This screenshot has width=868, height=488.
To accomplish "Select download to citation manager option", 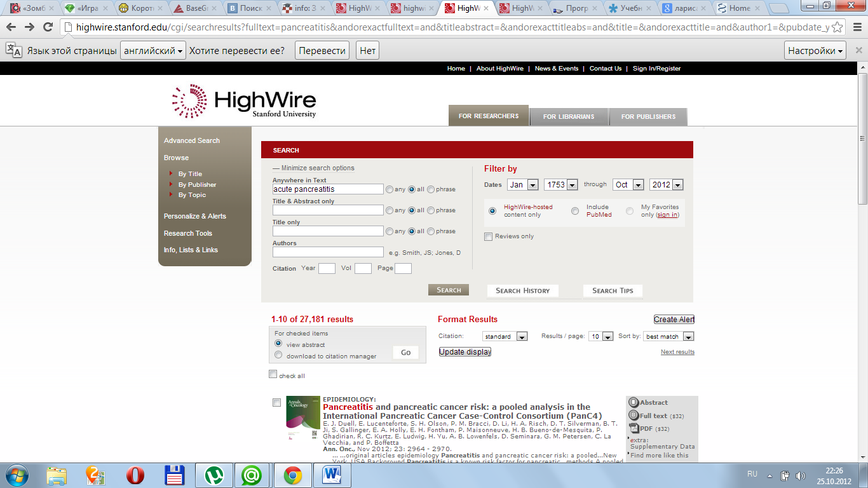I will 278,355.
